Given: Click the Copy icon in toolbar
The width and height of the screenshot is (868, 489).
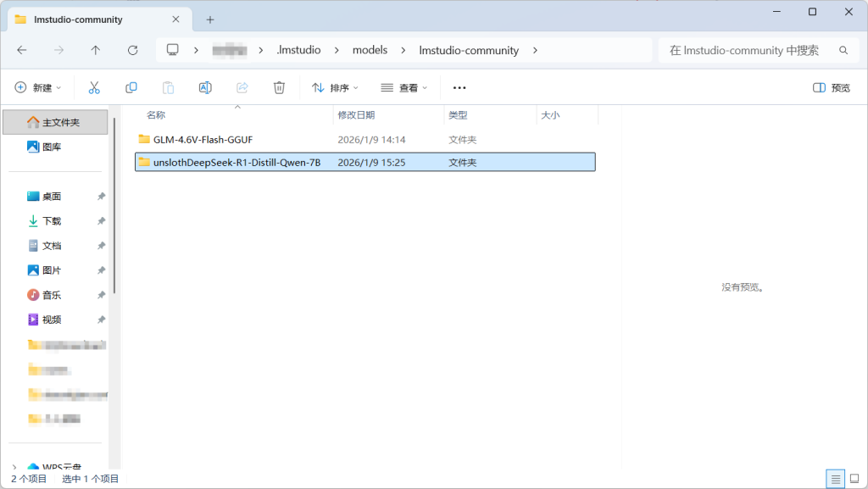Looking at the screenshot, I should 131,87.
